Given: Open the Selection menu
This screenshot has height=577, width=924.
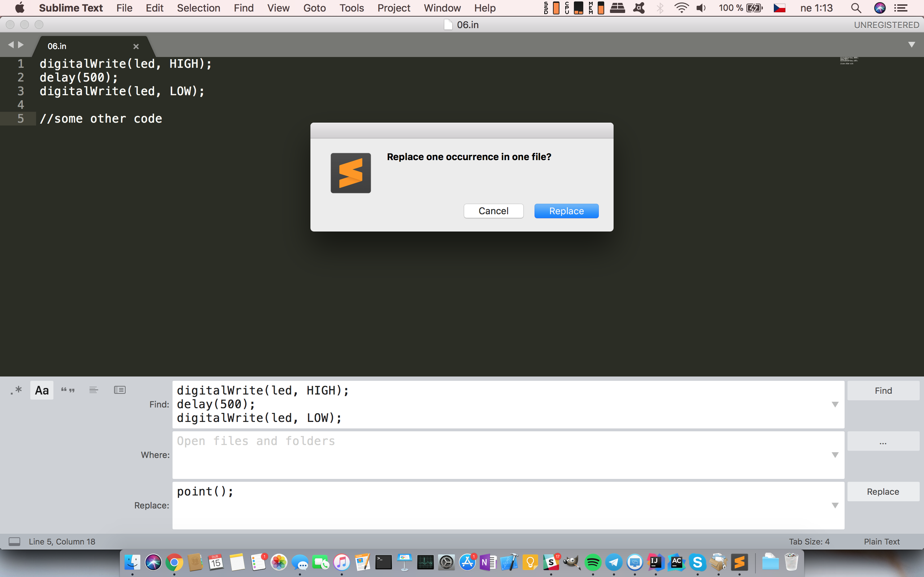Looking at the screenshot, I should 199,8.
